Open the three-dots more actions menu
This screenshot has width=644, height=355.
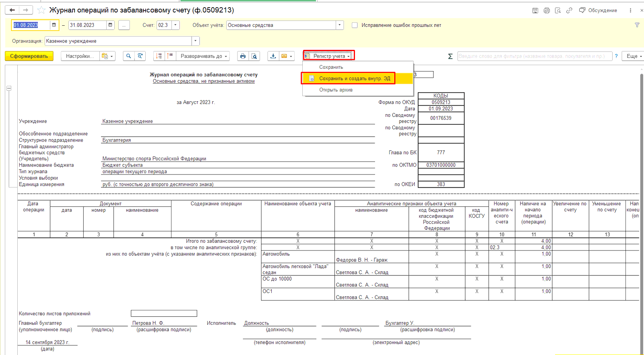pyautogui.click(x=630, y=10)
